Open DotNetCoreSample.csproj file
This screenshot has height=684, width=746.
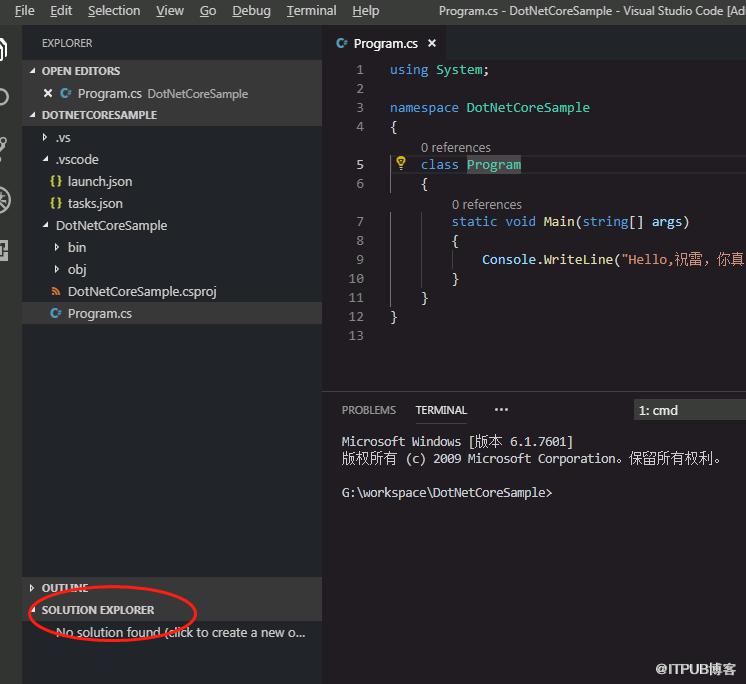(x=172, y=291)
